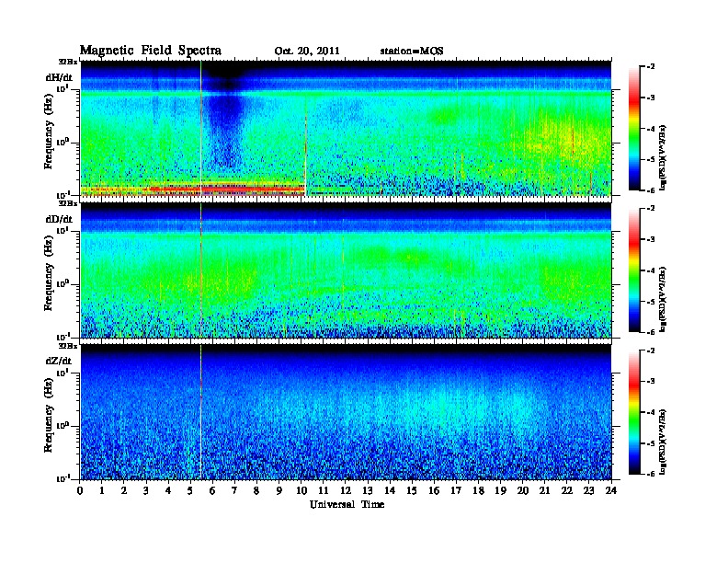Click the hour '16' tick label
The height and width of the screenshot is (563, 728).
click(x=434, y=490)
